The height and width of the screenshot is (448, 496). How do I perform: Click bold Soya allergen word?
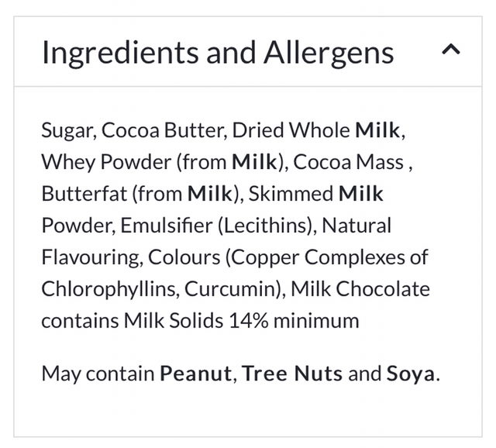411,374
